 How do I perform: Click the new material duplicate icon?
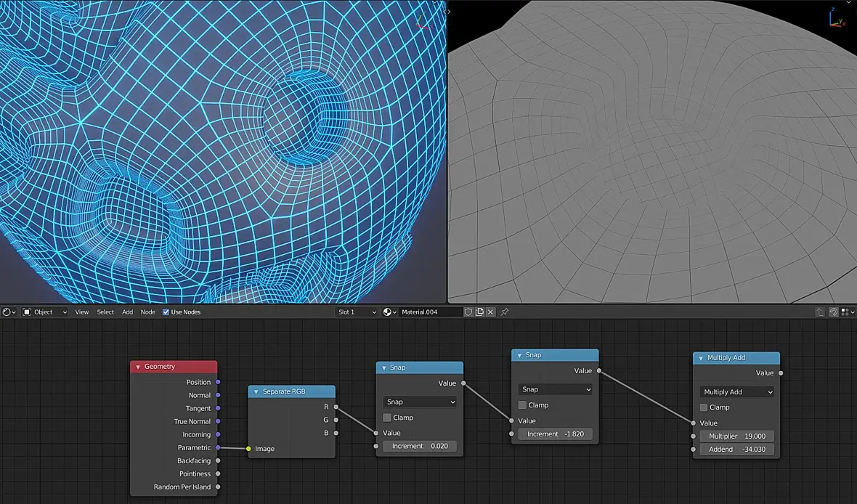click(x=479, y=312)
